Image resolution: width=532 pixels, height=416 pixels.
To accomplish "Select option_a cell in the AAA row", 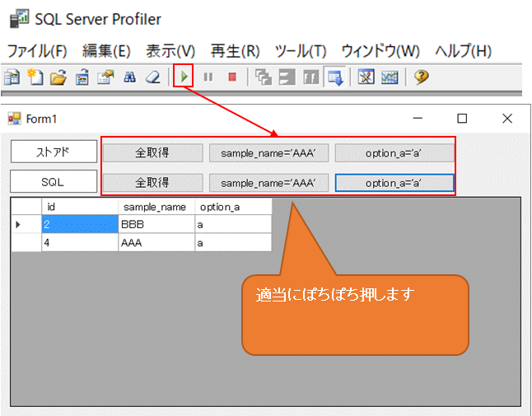I will [233, 242].
